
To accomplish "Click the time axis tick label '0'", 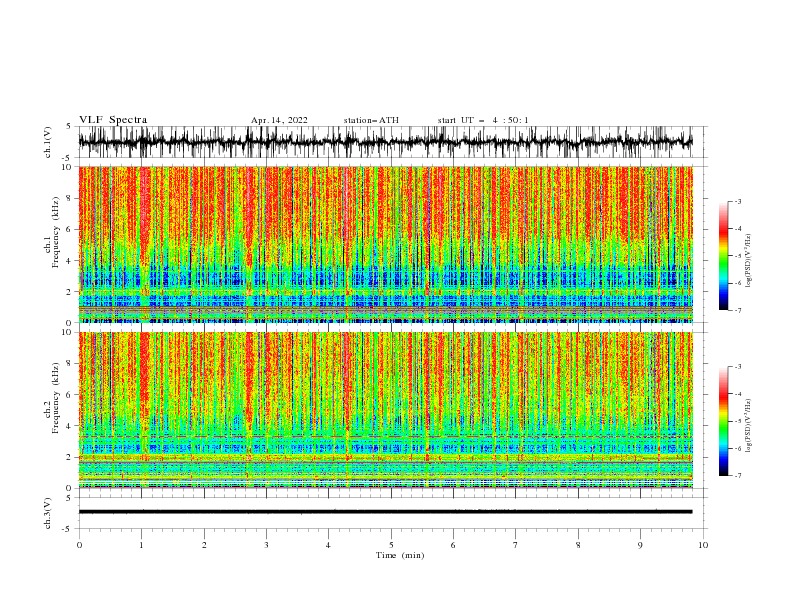I will [x=79, y=545].
